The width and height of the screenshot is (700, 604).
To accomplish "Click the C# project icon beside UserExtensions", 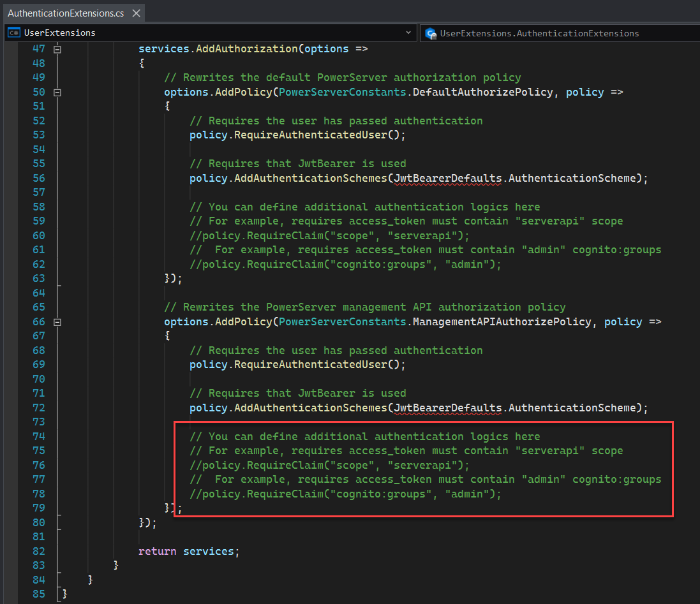I will point(13,33).
